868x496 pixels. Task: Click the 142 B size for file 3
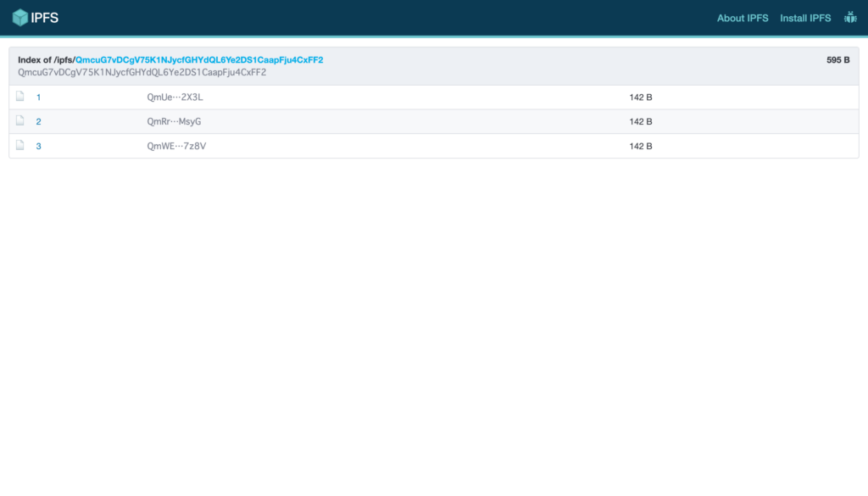pos(641,146)
